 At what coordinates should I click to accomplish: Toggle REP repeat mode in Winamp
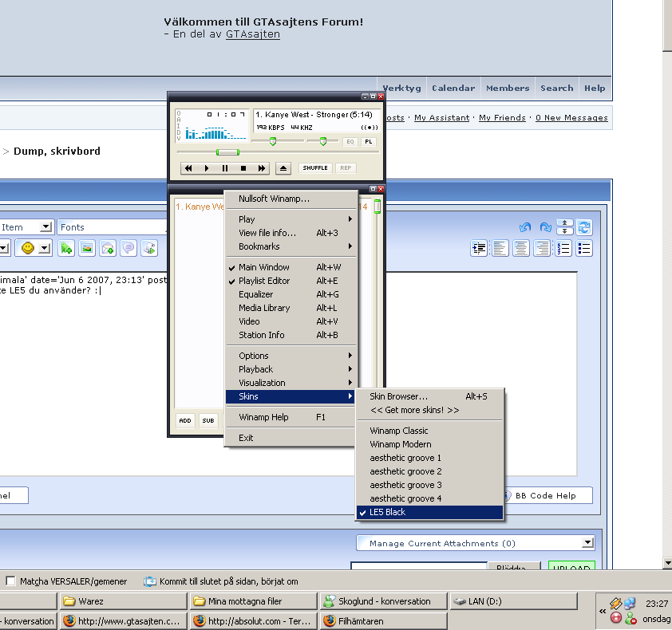(x=346, y=168)
